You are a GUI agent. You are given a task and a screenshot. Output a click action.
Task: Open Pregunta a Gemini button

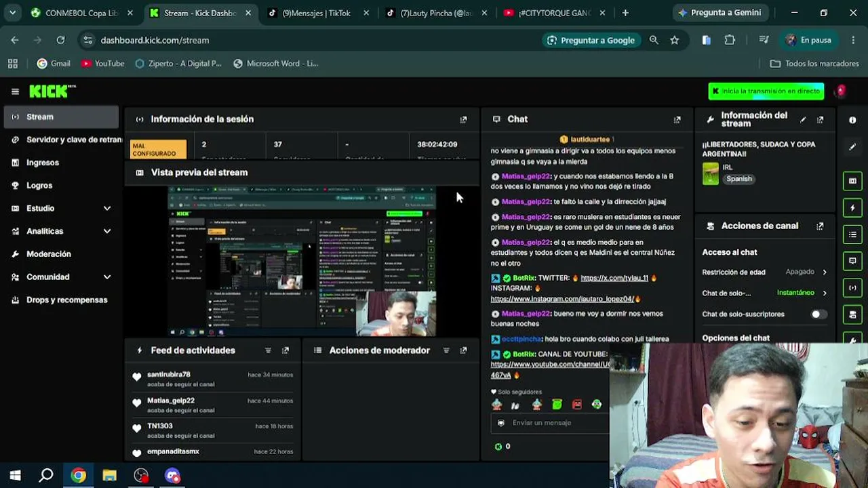pos(720,13)
